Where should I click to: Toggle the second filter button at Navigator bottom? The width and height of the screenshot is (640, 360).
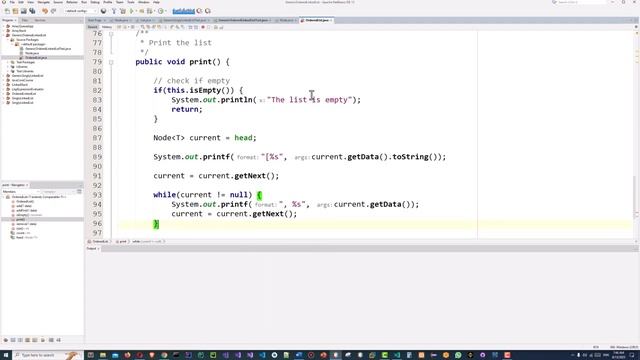click(13, 340)
